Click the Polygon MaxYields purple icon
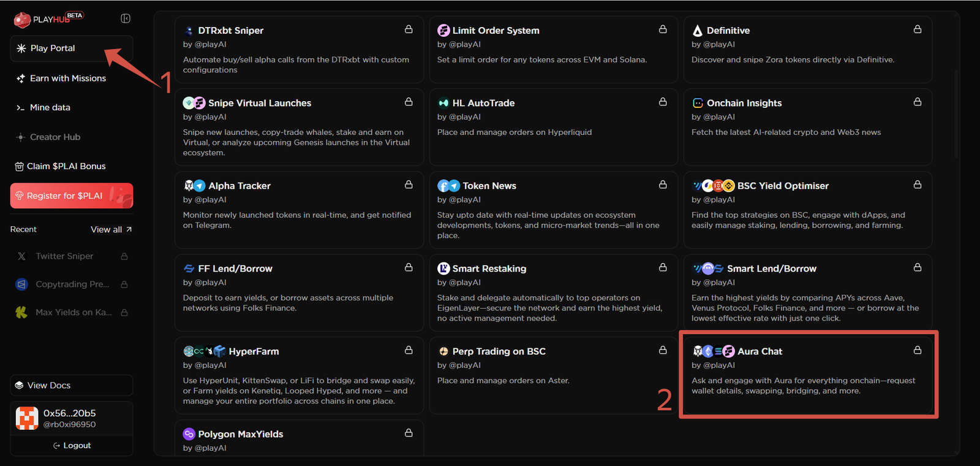This screenshot has width=980, height=466. coord(189,434)
